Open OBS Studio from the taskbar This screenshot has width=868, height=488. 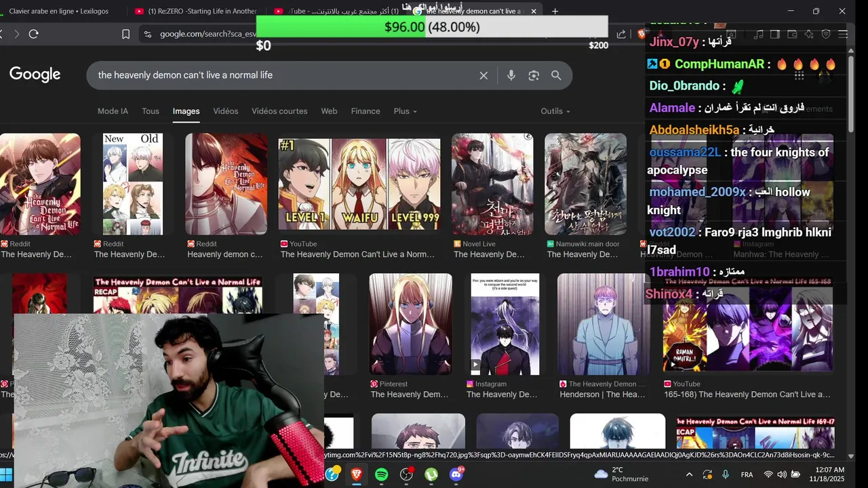click(x=406, y=474)
